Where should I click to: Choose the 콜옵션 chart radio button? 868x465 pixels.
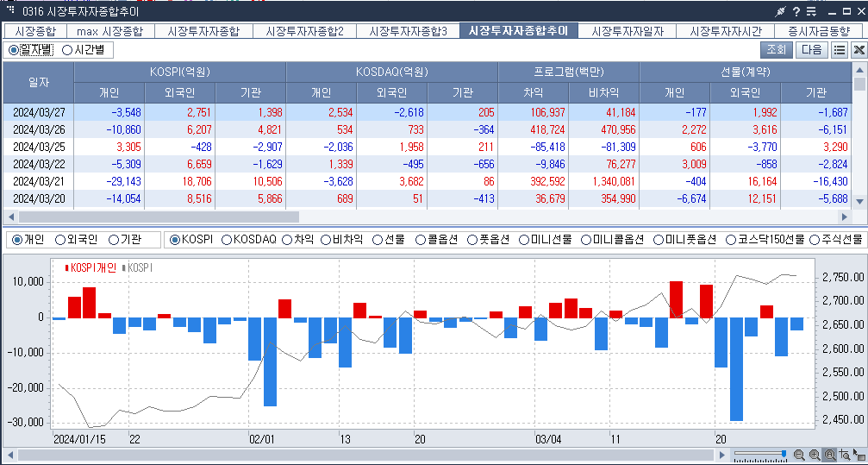click(x=420, y=240)
